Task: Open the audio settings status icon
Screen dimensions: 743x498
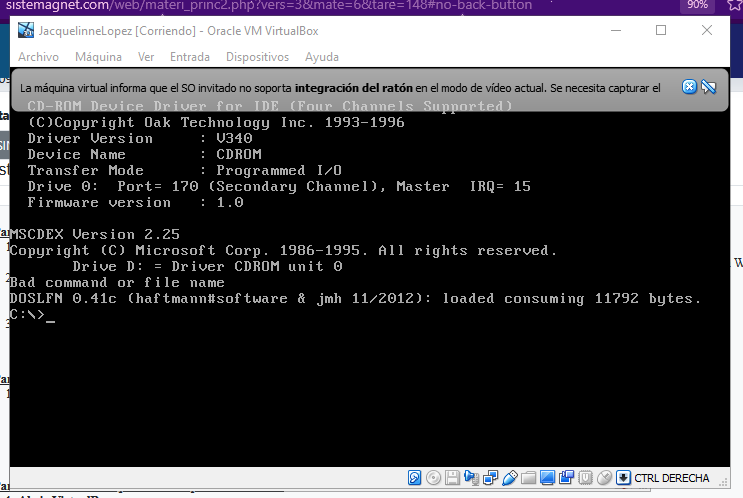Action: (x=470, y=478)
